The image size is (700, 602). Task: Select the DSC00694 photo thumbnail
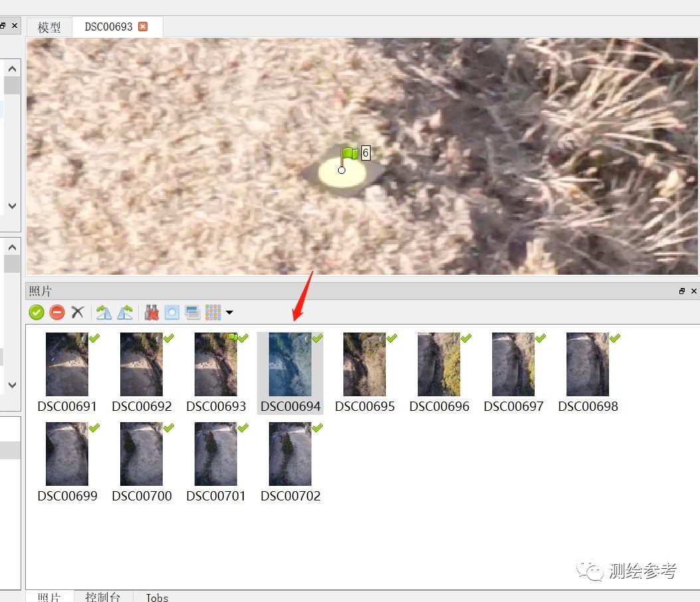click(x=290, y=364)
